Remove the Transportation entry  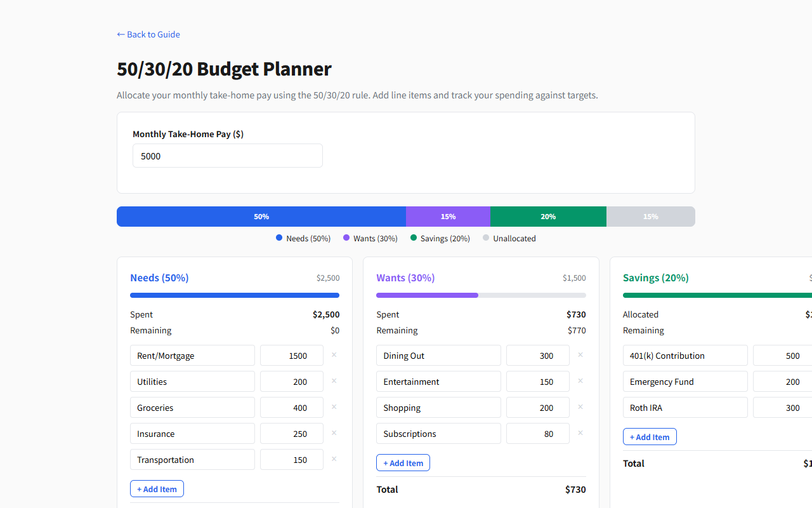coord(334,459)
